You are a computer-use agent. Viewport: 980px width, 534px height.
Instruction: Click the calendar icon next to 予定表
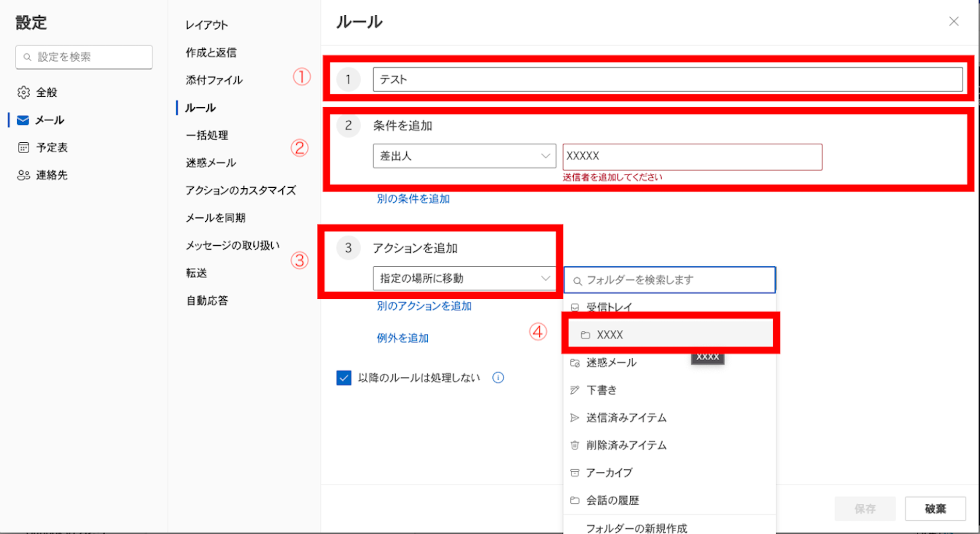click(23, 148)
